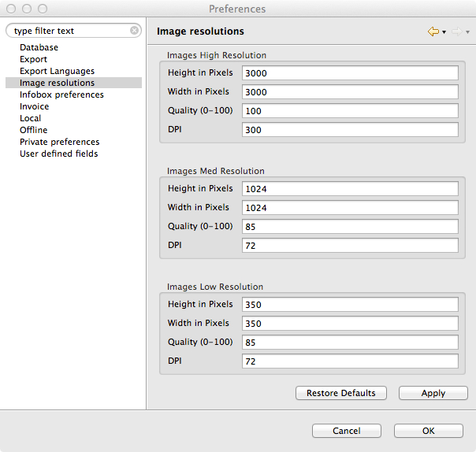Click Med Resolution Height field showing 1024
This screenshot has height=452, width=476.
coord(350,189)
